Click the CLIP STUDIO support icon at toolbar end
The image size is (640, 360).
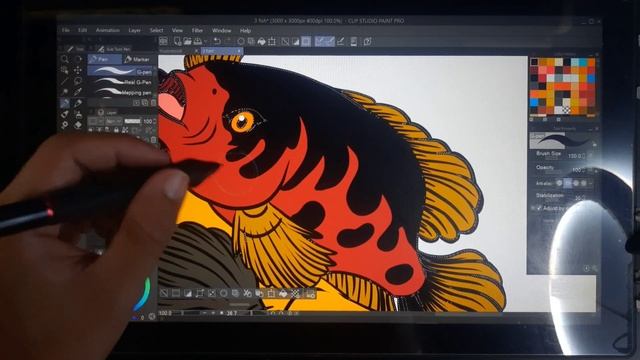(367, 41)
